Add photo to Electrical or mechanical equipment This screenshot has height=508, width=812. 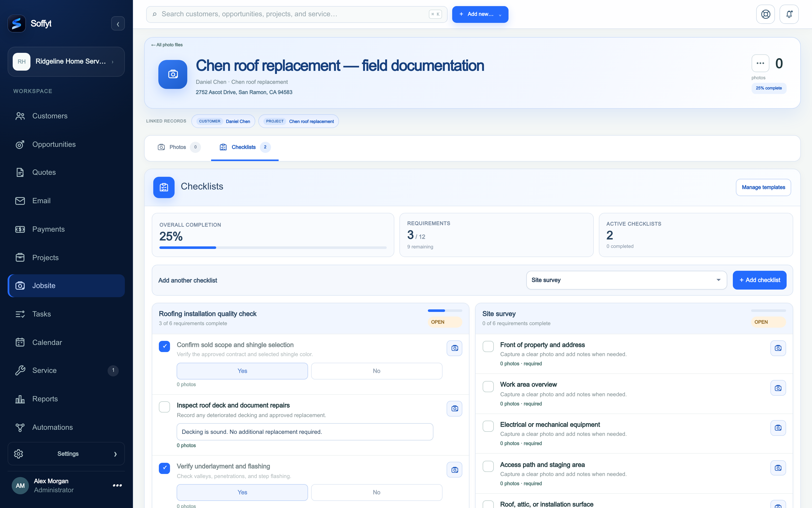tap(778, 428)
